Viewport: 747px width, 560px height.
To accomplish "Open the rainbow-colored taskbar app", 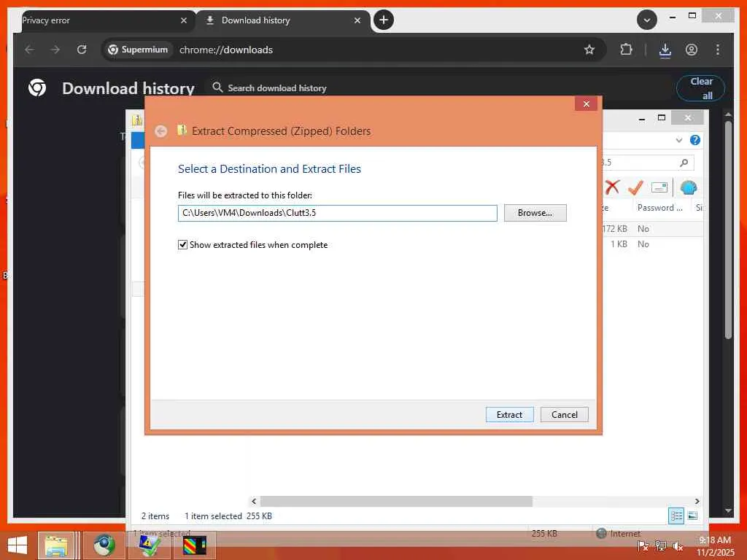I will click(x=195, y=545).
